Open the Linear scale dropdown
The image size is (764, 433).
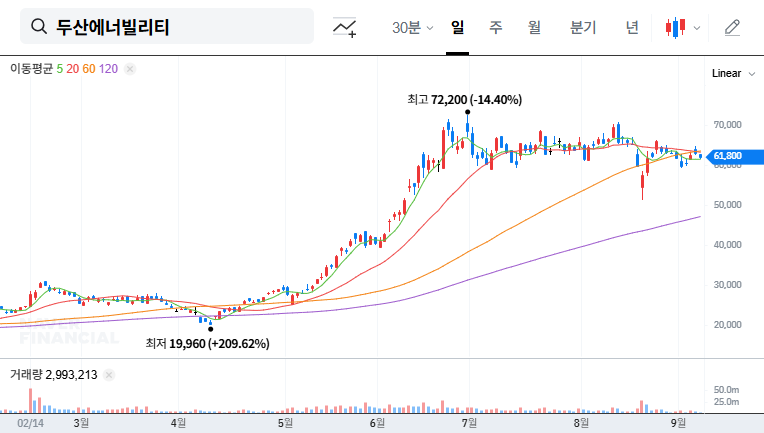click(733, 74)
